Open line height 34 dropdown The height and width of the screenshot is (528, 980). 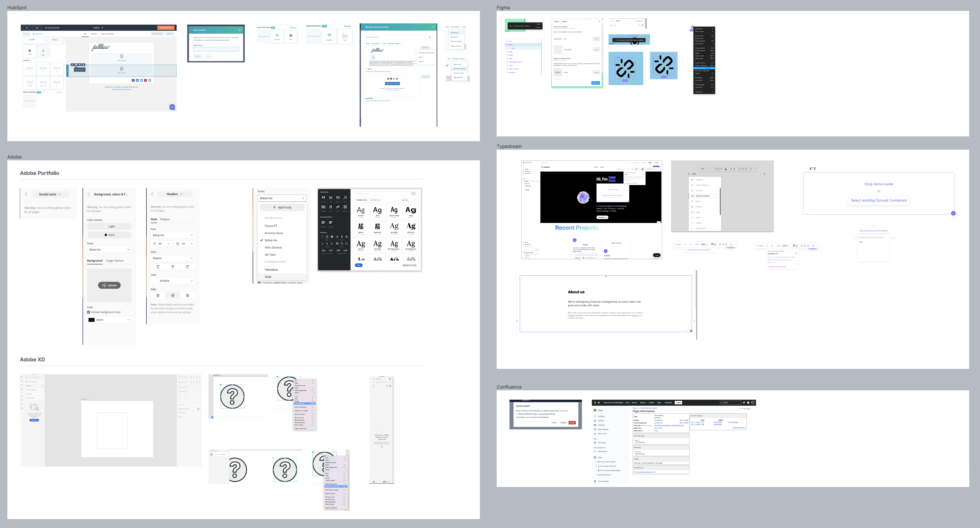click(185, 244)
